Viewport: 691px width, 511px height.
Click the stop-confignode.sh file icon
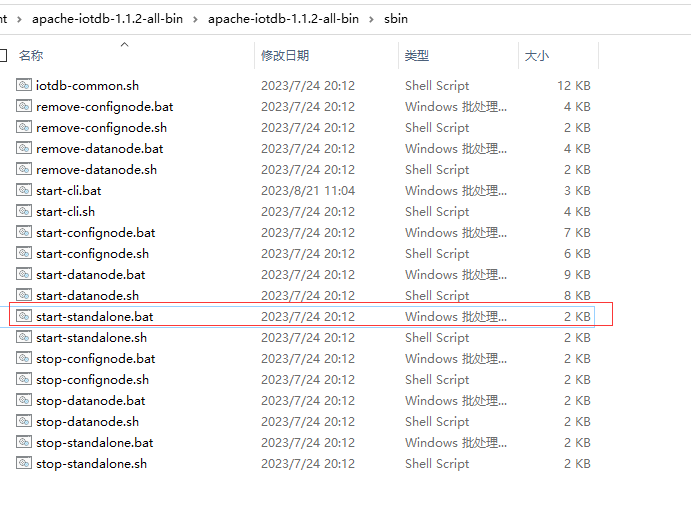[24, 379]
